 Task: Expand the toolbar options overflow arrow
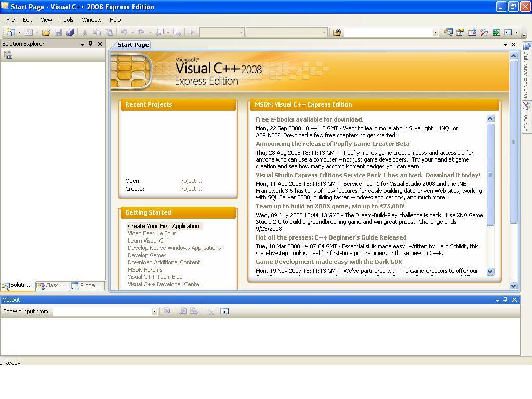click(524, 34)
